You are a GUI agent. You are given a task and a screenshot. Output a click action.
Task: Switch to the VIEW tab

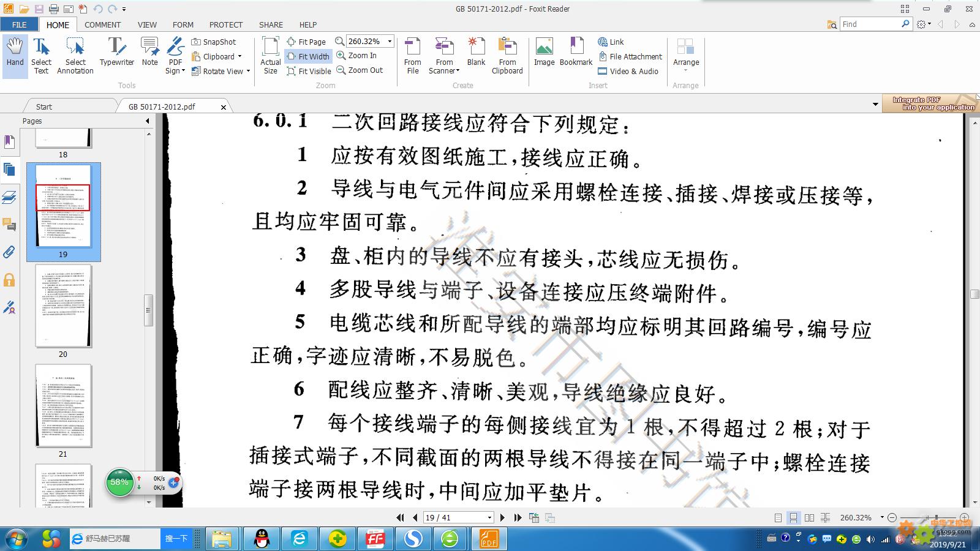click(x=147, y=24)
